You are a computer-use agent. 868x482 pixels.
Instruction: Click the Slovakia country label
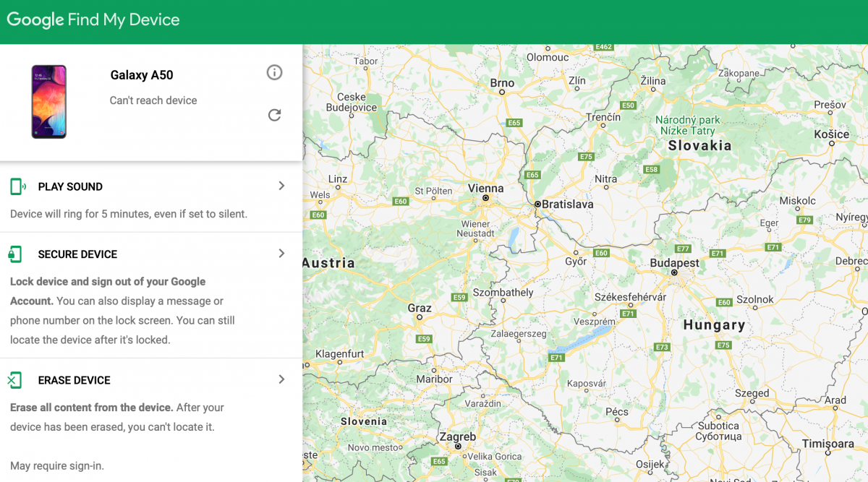[699, 145]
